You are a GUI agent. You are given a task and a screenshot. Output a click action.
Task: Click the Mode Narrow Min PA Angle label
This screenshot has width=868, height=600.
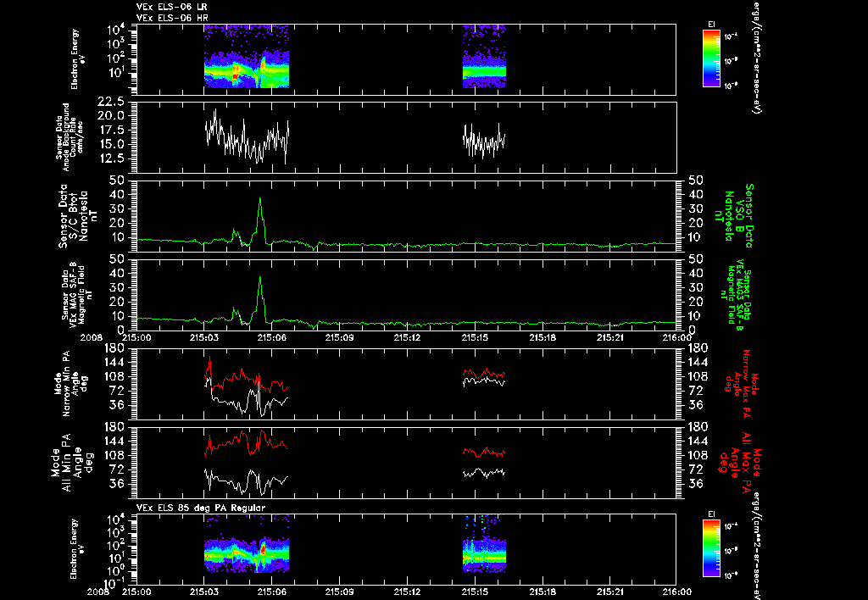[x=71, y=383]
